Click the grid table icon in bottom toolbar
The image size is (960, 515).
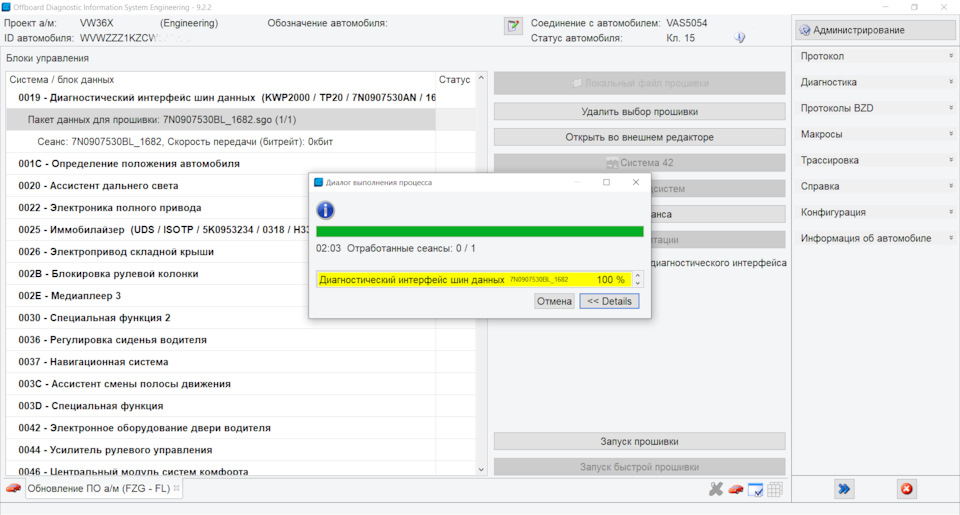775,489
